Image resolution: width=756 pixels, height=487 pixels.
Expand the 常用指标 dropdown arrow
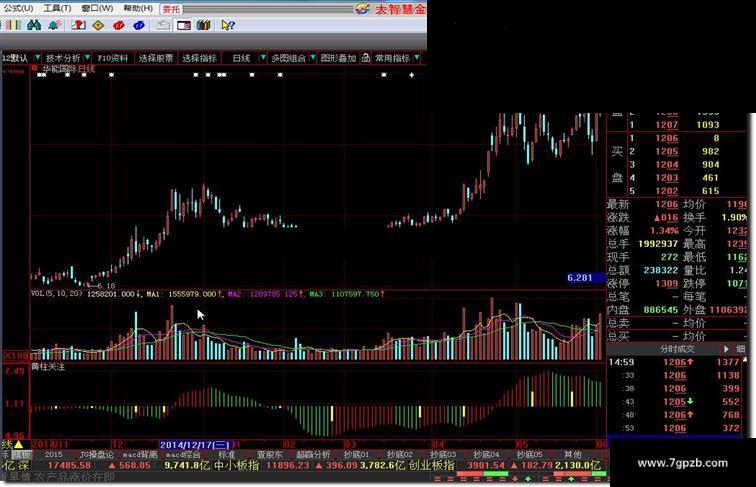click(x=417, y=58)
